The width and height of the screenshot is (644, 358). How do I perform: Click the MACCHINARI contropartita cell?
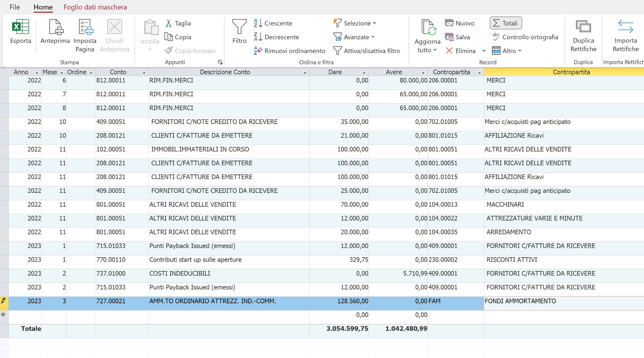tap(564, 207)
